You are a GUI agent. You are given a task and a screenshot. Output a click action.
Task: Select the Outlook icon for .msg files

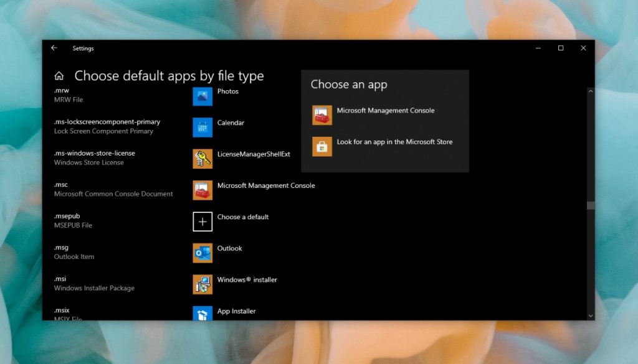point(202,253)
